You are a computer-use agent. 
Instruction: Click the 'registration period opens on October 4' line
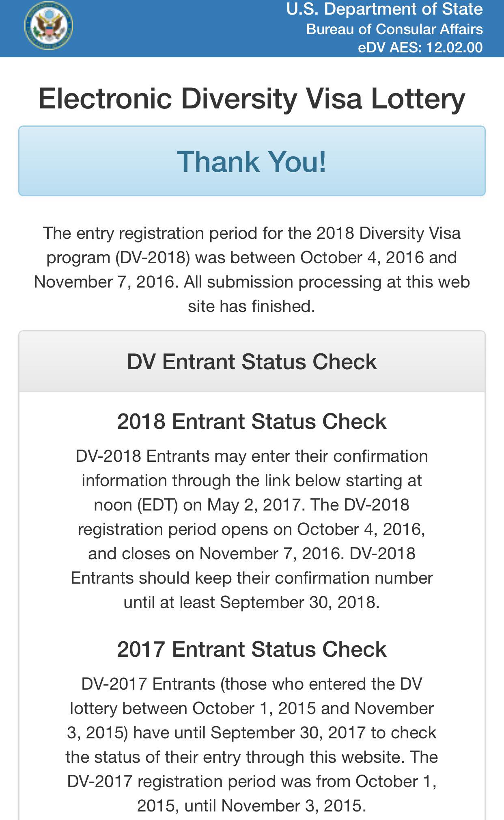(x=252, y=529)
